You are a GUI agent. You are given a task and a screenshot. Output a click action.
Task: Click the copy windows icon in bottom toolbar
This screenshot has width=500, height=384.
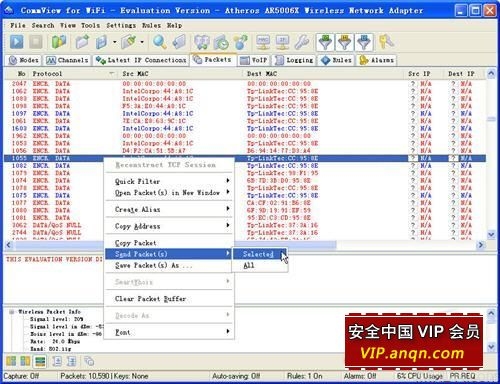coord(89,361)
